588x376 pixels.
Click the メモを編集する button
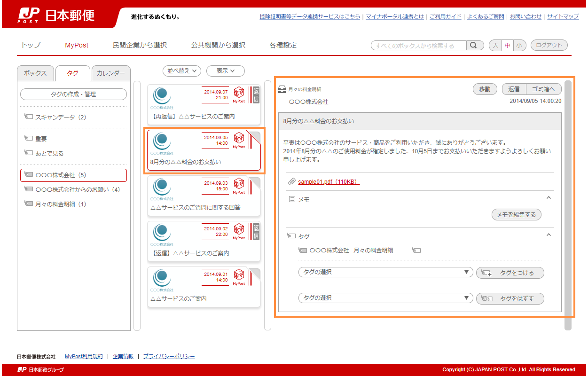click(517, 215)
